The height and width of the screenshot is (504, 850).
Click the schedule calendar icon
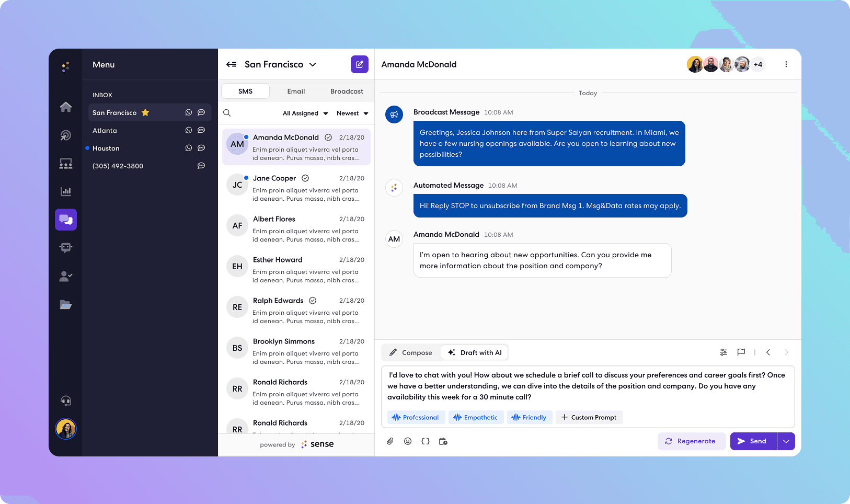tap(443, 441)
